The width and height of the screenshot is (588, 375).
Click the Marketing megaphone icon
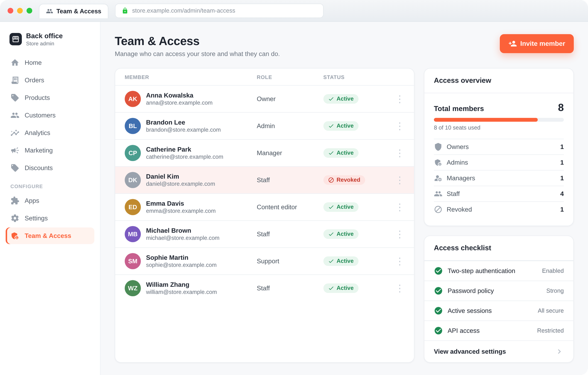pos(15,150)
